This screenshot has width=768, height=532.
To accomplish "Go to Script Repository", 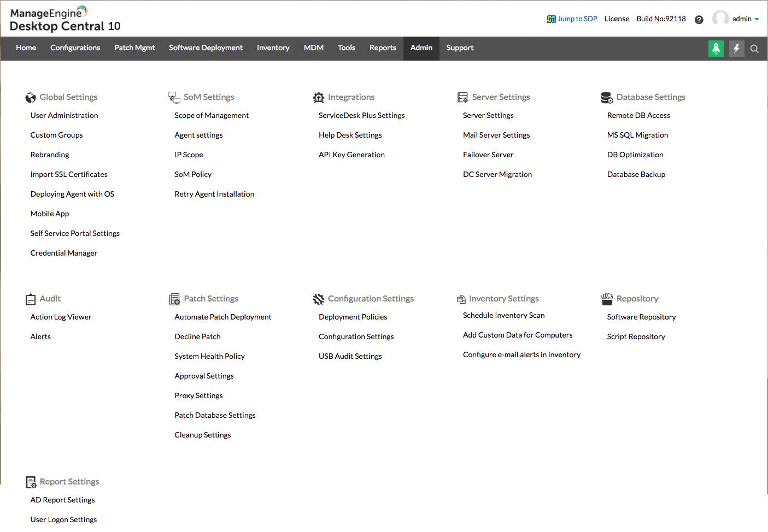I will pyautogui.click(x=636, y=337).
